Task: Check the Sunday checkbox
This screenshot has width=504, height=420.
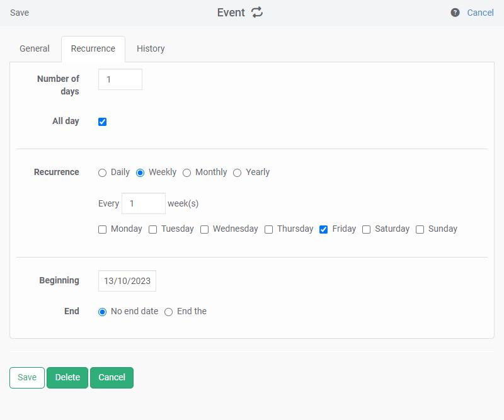Action: [420, 230]
